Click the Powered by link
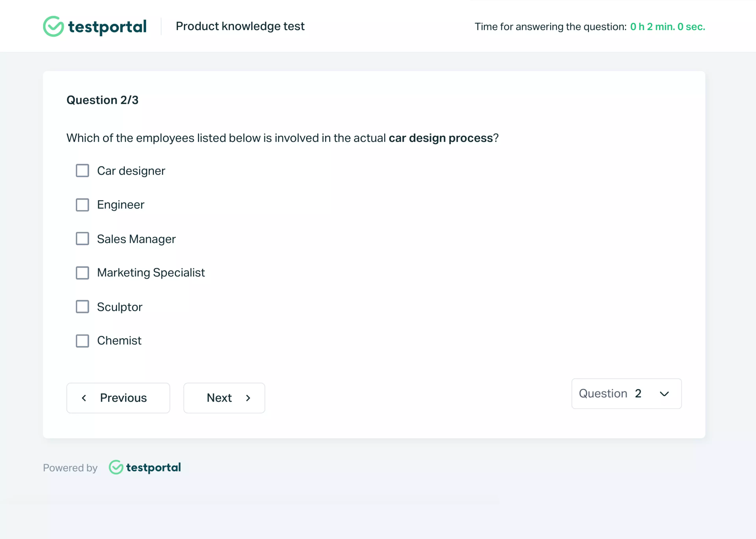Image resolution: width=756 pixels, height=539 pixels. [70, 467]
